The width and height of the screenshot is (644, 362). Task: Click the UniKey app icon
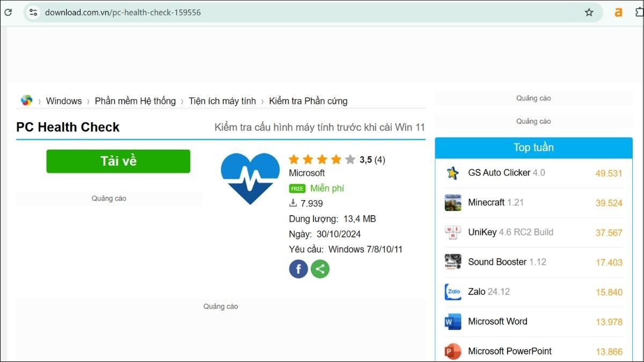[453, 232]
